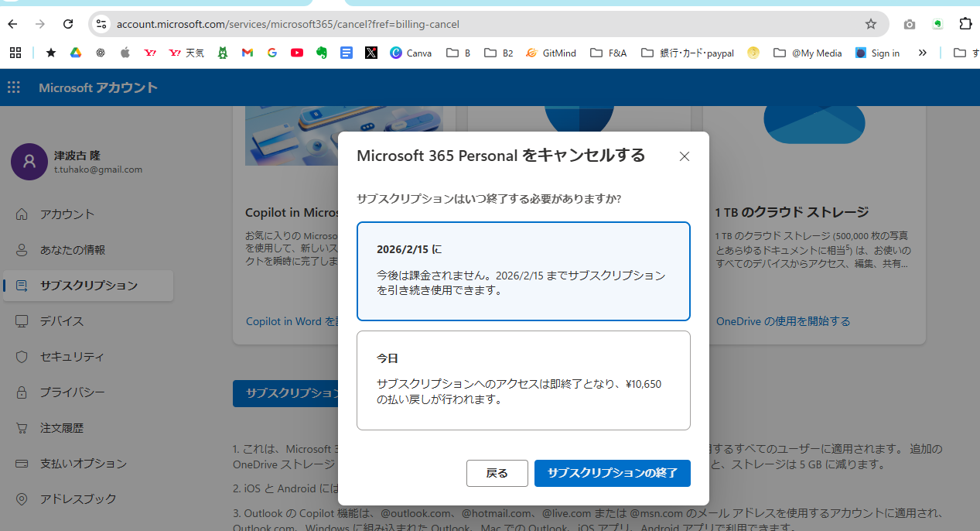Viewport: 980px width, 531px height.
Task: Open the F&A bookmark folder
Action: pyautogui.click(x=609, y=53)
